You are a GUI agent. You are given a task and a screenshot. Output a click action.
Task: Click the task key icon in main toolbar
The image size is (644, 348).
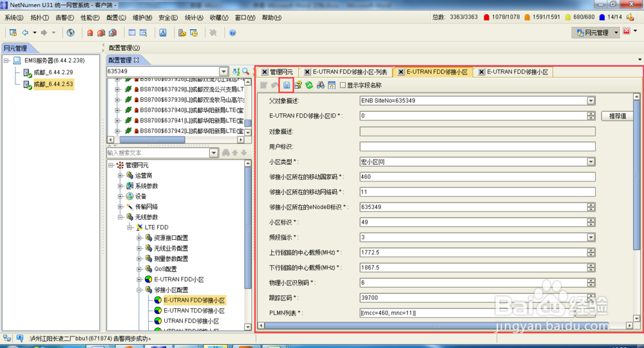pyautogui.click(x=182, y=33)
